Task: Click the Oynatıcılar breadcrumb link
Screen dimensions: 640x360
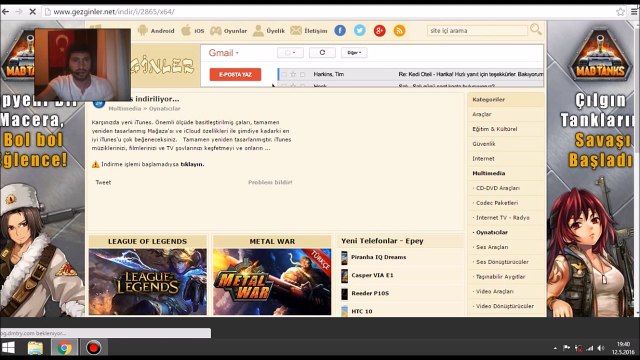Action: pos(164,109)
